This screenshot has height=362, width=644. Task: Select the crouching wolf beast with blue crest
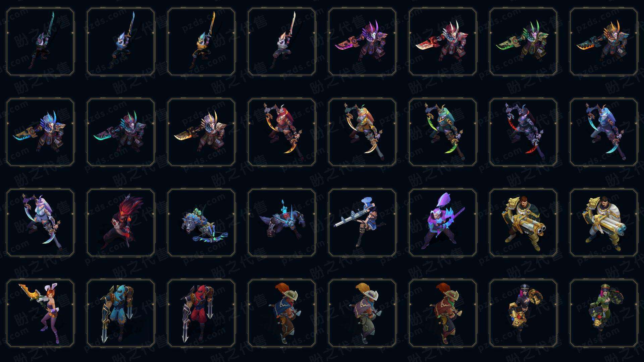[x=282, y=223]
